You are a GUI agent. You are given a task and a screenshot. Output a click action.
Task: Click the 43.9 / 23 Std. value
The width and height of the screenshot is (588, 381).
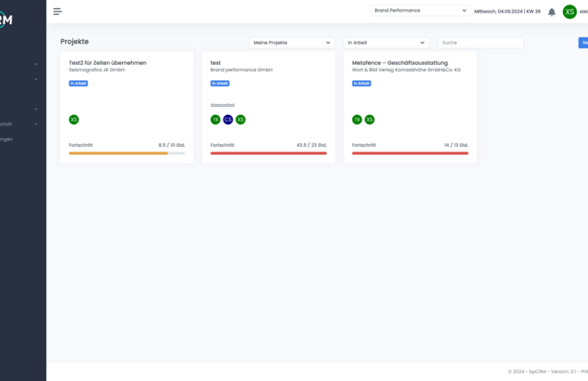tap(312, 145)
